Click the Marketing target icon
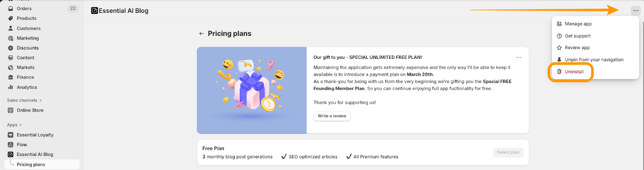This screenshot has width=644, height=170. (11, 38)
